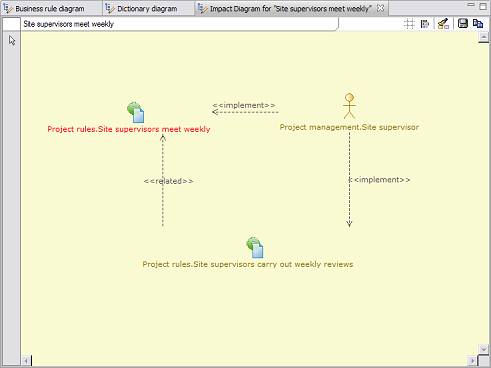This screenshot has height=368, width=491.
Task: Click the vertical scrollbar up arrow
Action: click(x=484, y=38)
